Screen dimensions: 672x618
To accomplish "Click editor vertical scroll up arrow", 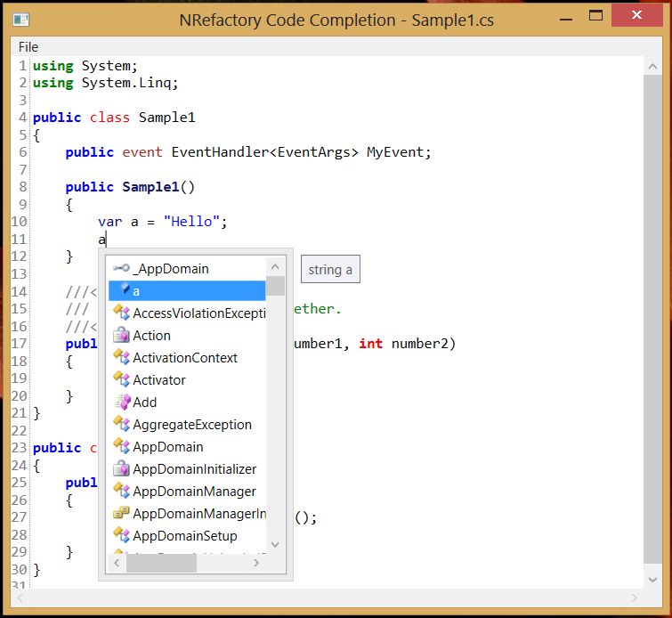I will coord(652,67).
